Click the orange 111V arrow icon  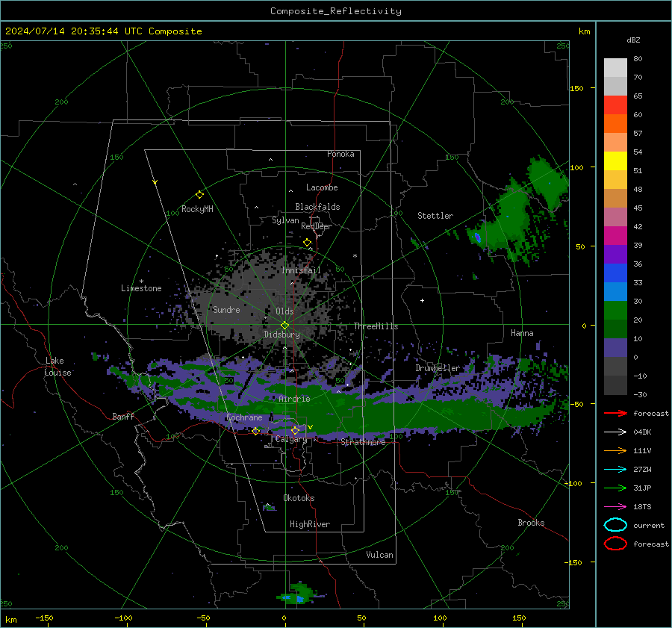point(615,450)
